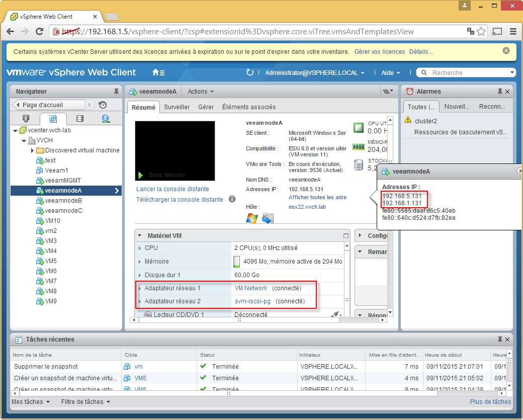The width and height of the screenshot is (523, 420).
Task: Pin the Tâches récentes panel
Action: (x=500, y=340)
